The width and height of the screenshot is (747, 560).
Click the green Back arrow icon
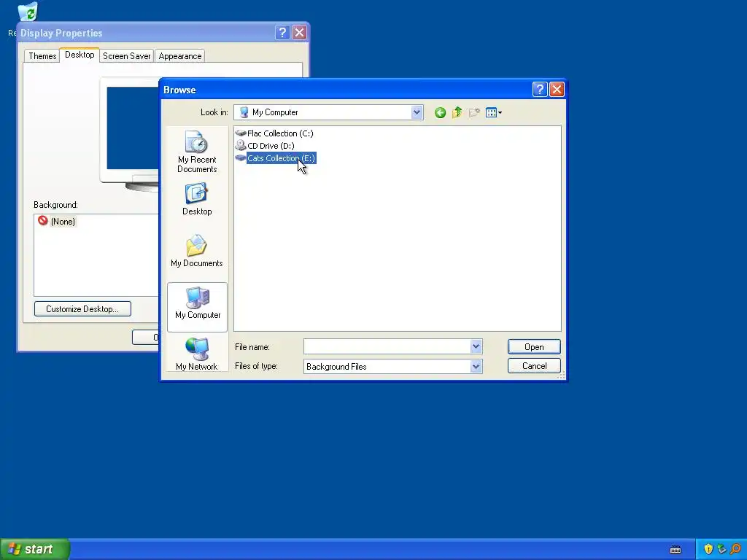point(440,112)
